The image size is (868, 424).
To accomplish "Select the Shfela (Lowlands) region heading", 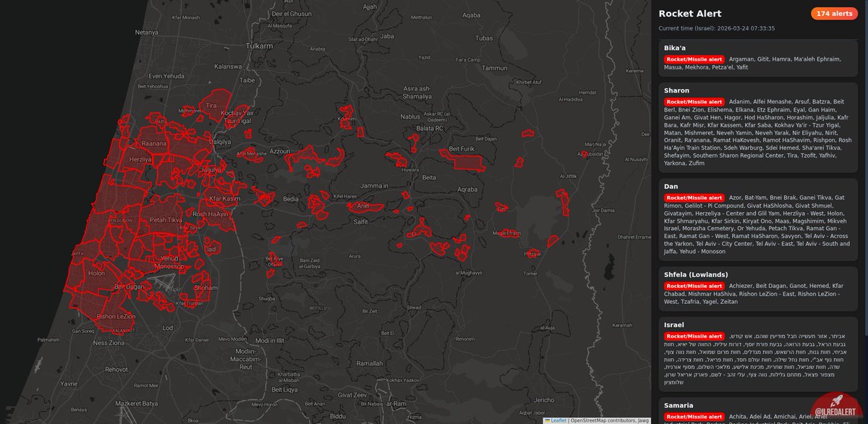I will pyautogui.click(x=696, y=274).
